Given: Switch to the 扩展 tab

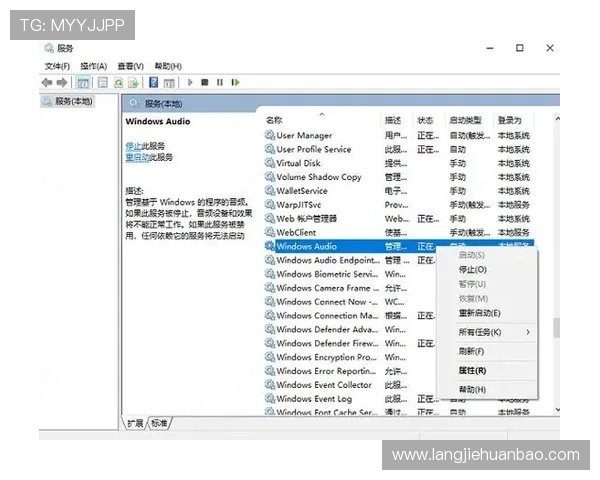Looking at the screenshot, I should [135, 423].
